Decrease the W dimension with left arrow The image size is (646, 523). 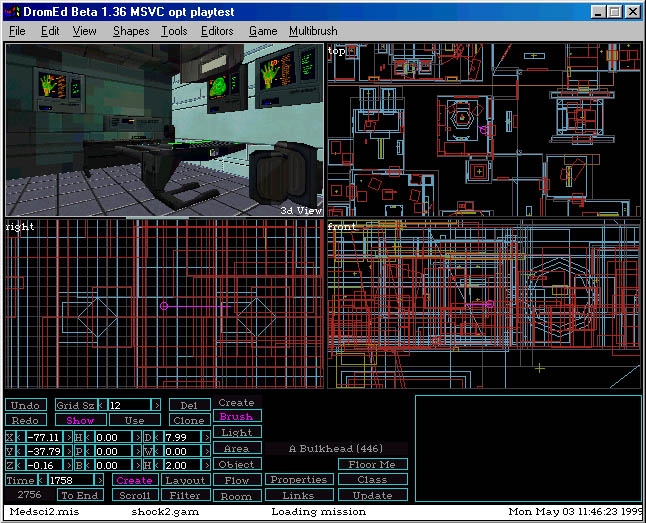click(158, 451)
